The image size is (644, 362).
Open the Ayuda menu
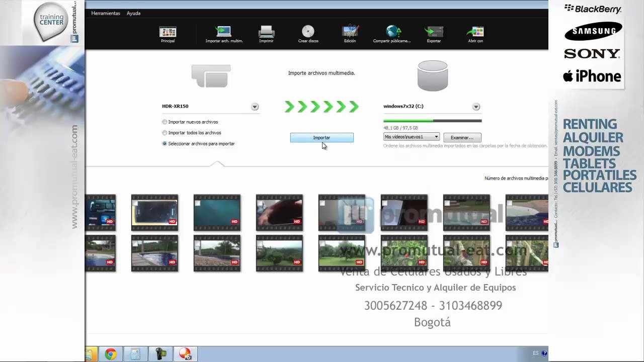coord(133,13)
